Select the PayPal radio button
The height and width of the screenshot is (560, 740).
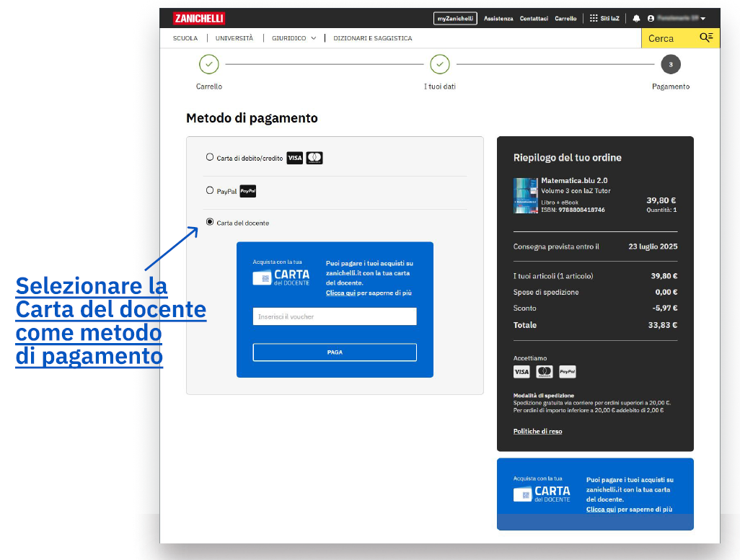click(x=210, y=190)
